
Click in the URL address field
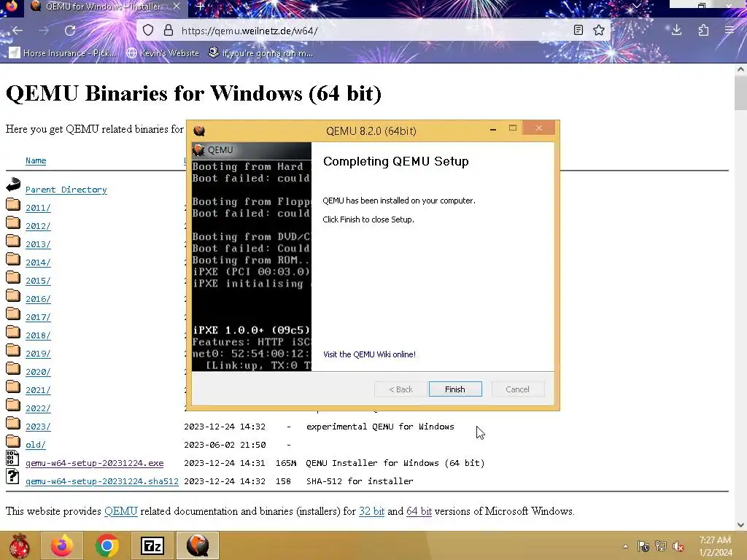[371, 31]
